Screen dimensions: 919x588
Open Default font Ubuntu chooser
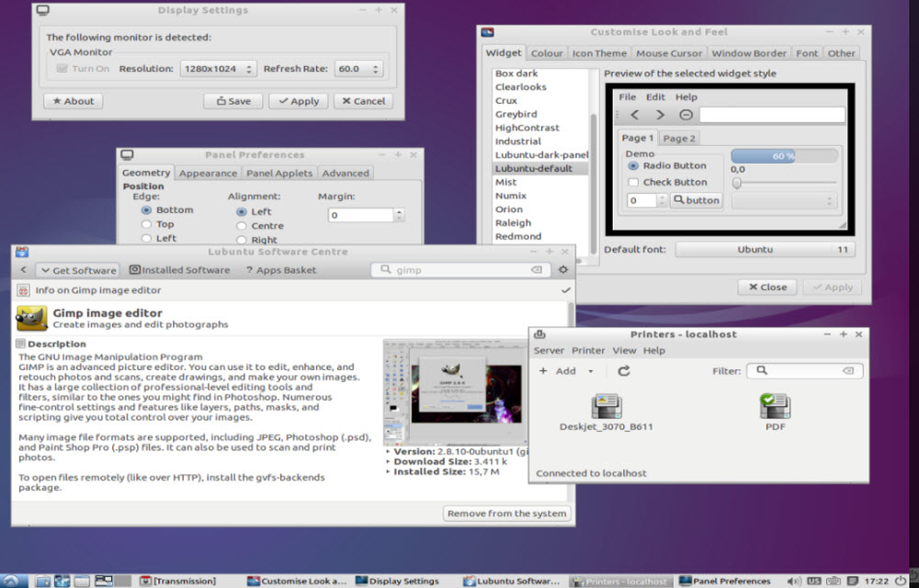coord(765,250)
